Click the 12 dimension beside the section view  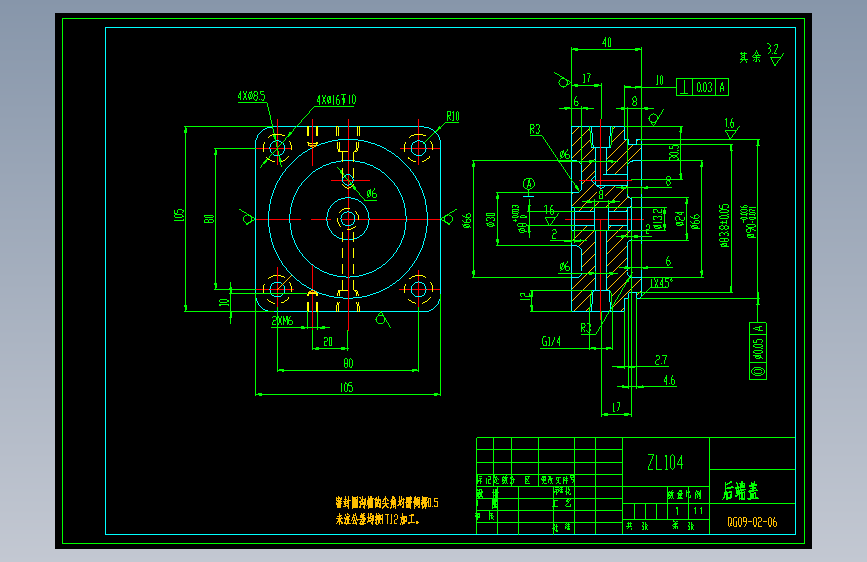pos(525,297)
